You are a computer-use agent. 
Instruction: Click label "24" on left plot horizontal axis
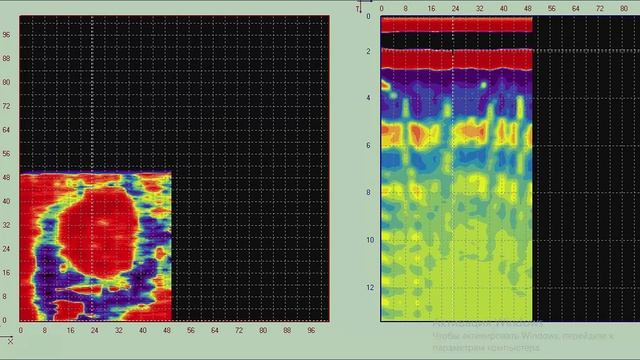click(x=94, y=330)
